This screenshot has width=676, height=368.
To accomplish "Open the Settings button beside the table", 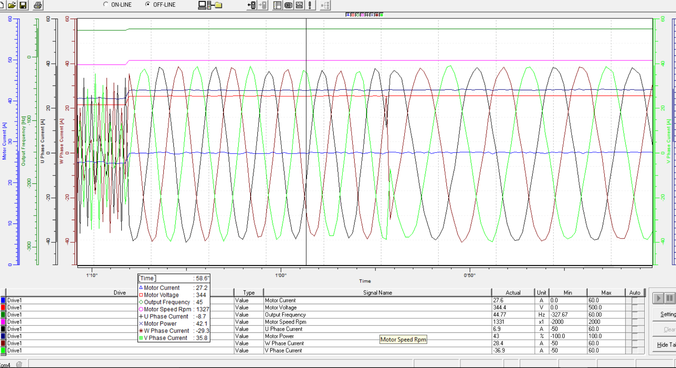I will [x=664, y=314].
